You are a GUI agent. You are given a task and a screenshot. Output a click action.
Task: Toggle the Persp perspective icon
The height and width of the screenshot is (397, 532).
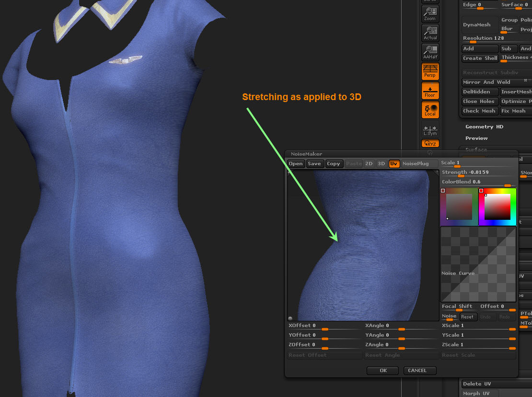tap(430, 71)
